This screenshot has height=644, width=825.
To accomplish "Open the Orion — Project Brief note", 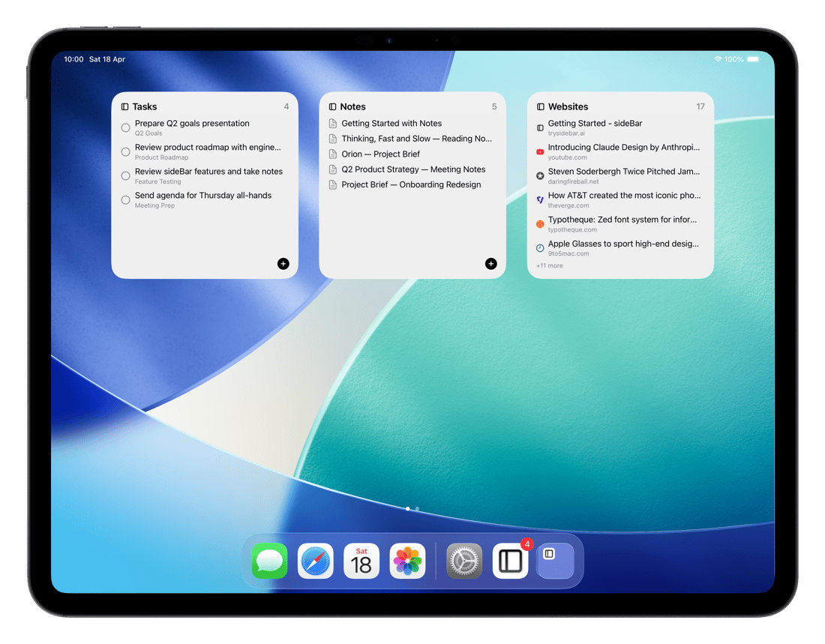I will [x=380, y=154].
